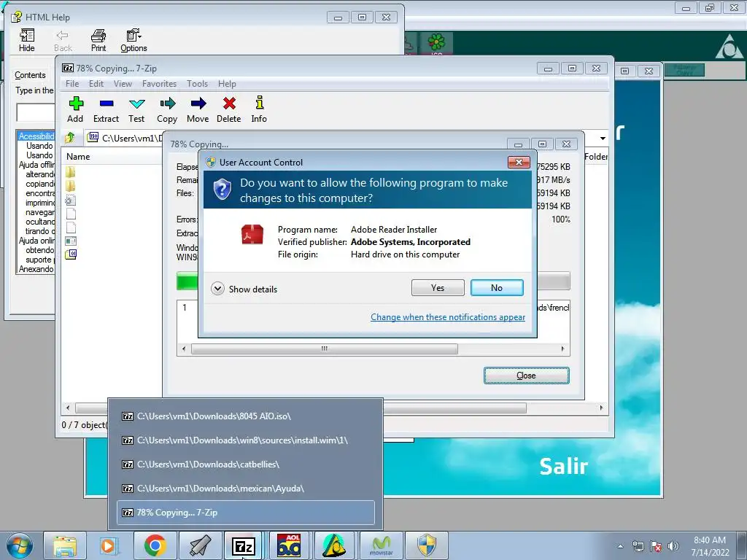Click the Movistar taskbar icon
Viewport: 747px width, 560px height.
click(381, 545)
